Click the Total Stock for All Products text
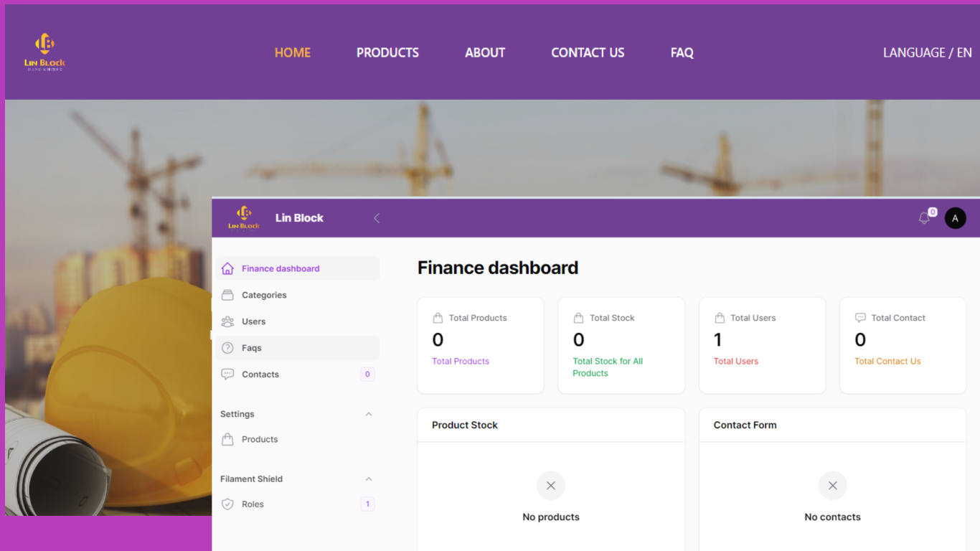980x551 pixels. click(608, 367)
